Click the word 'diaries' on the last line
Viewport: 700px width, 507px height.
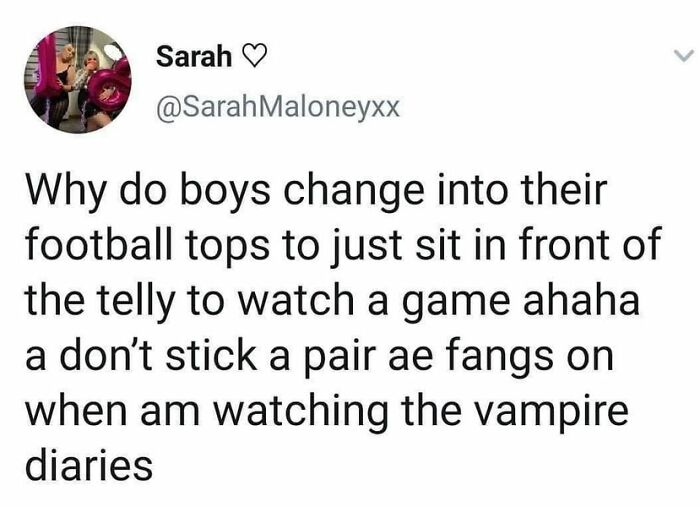tap(89, 465)
